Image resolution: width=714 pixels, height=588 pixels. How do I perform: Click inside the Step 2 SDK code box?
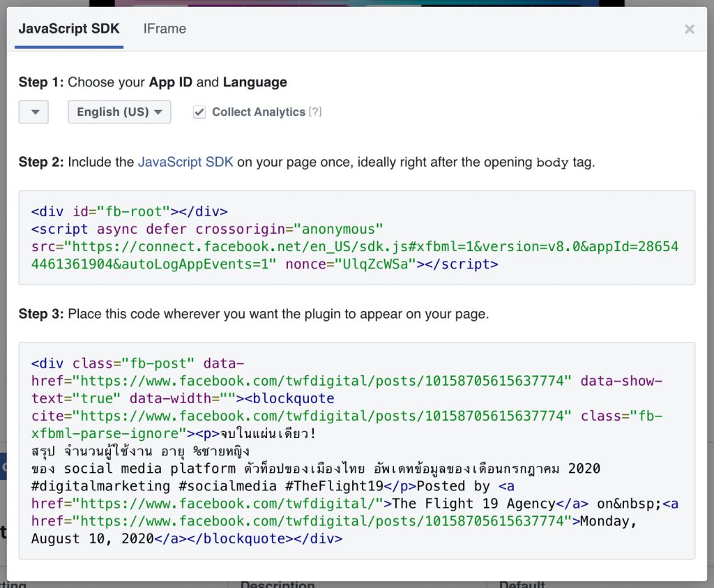pos(357,238)
